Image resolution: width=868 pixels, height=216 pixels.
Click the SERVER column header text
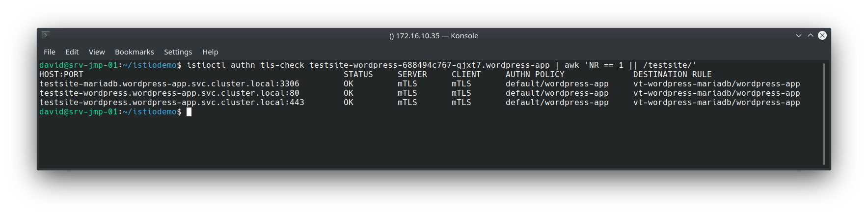coord(412,75)
